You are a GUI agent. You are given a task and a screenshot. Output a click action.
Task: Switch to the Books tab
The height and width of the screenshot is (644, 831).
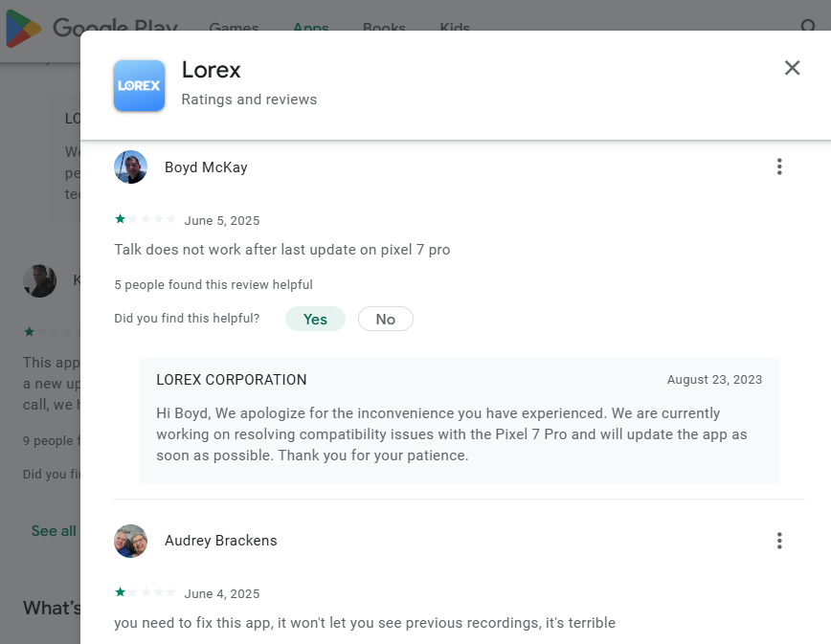[x=383, y=28]
